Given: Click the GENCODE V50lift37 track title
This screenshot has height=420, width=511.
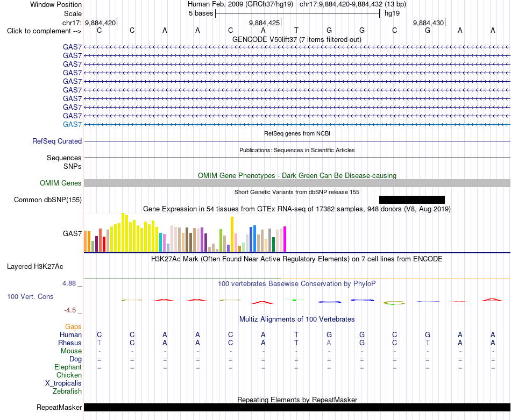Looking at the screenshot, I should (x=297, y=39).
